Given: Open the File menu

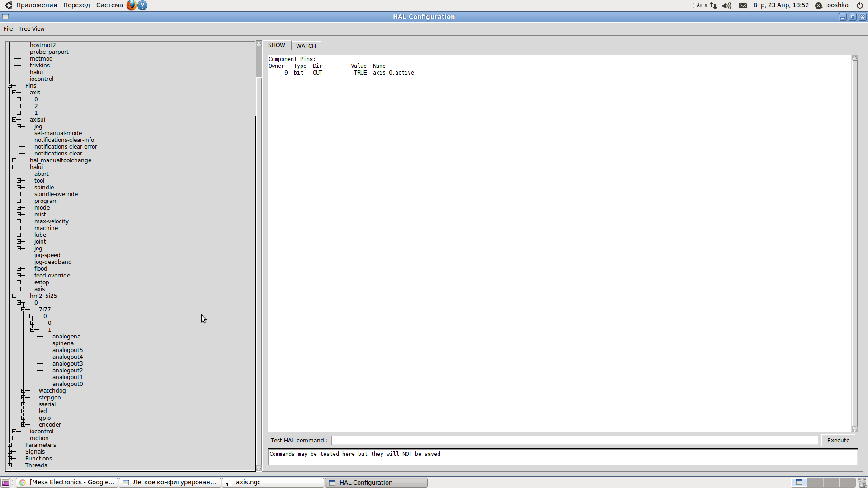Looking at the screenshot, I should click(8, 29).
